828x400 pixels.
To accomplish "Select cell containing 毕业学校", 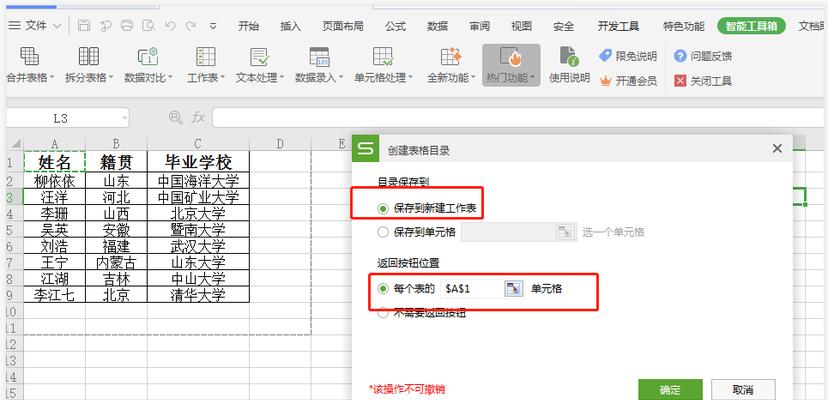I will coord(198,161).
